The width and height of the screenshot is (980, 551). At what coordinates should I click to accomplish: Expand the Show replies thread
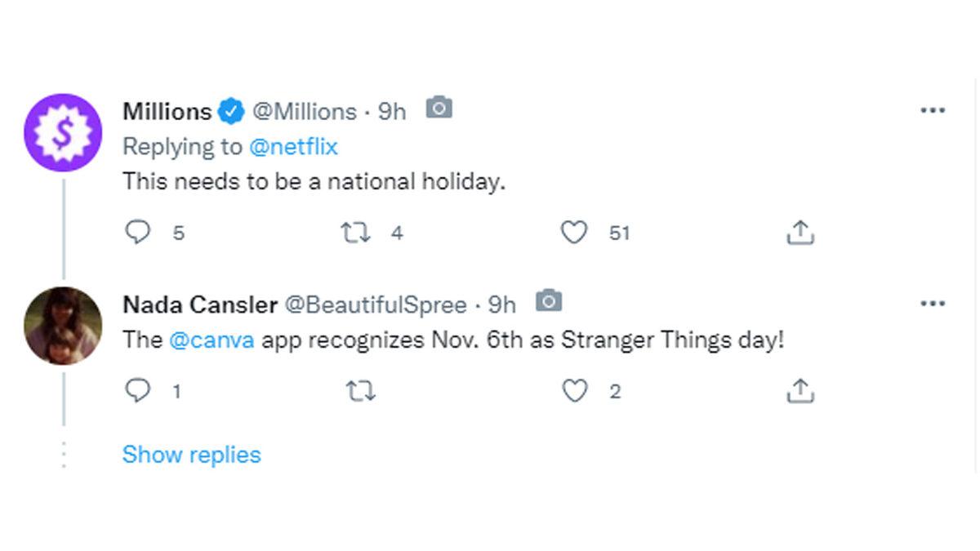(x=191, y=455)
